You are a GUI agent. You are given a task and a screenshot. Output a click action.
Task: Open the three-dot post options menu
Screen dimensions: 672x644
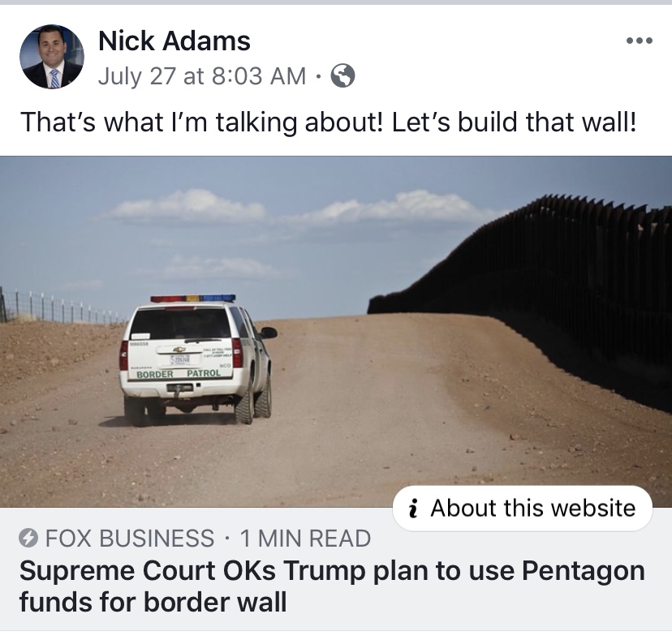[x=639, y=41]
